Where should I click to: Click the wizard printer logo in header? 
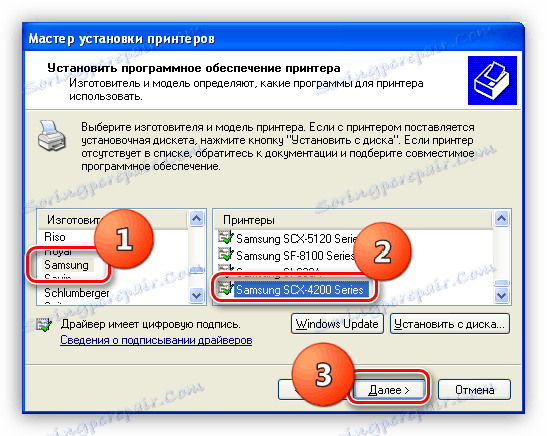tap(492, 81)
